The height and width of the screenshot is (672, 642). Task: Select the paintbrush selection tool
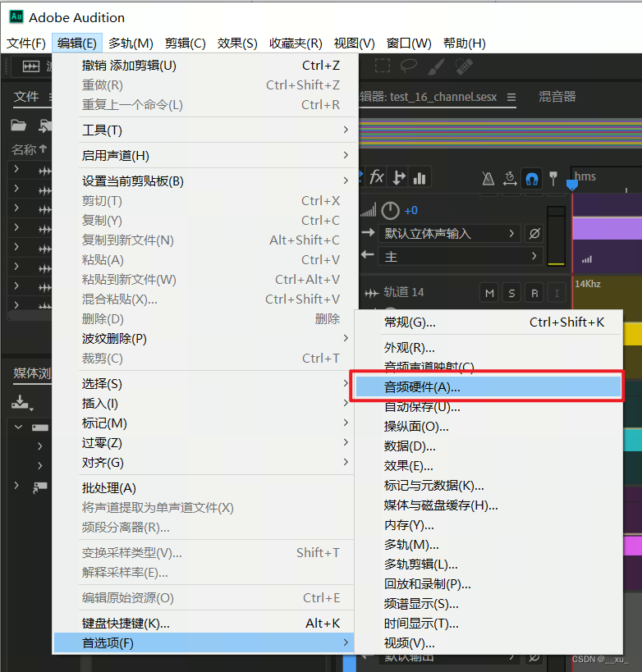coord(436,66)
